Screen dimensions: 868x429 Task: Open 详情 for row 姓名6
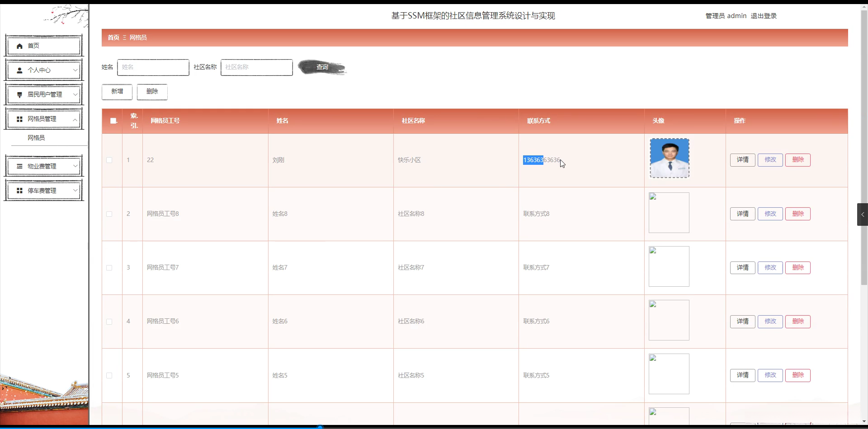(742, 322)
